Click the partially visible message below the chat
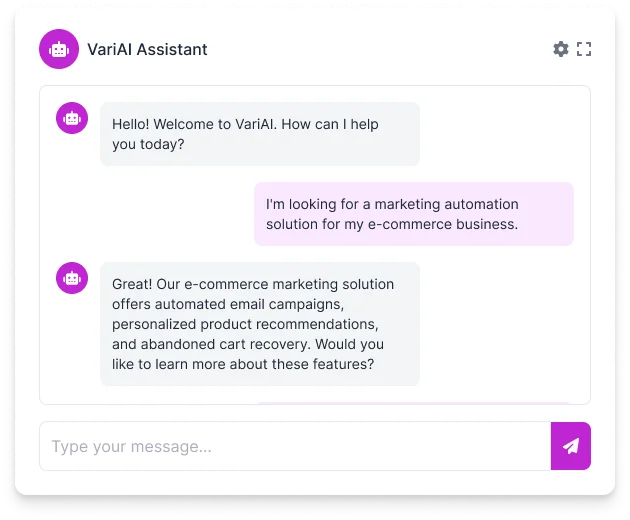The height and width of the screenshot is (520, 630). pos(413,403)
